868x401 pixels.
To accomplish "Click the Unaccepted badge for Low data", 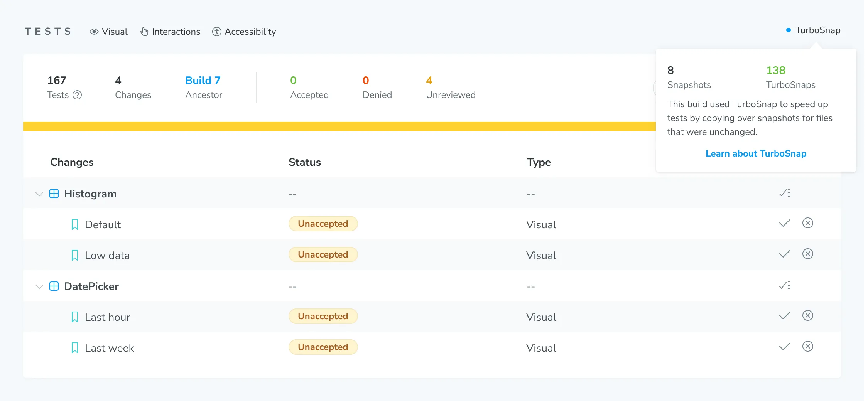I will tap(323, 254).
